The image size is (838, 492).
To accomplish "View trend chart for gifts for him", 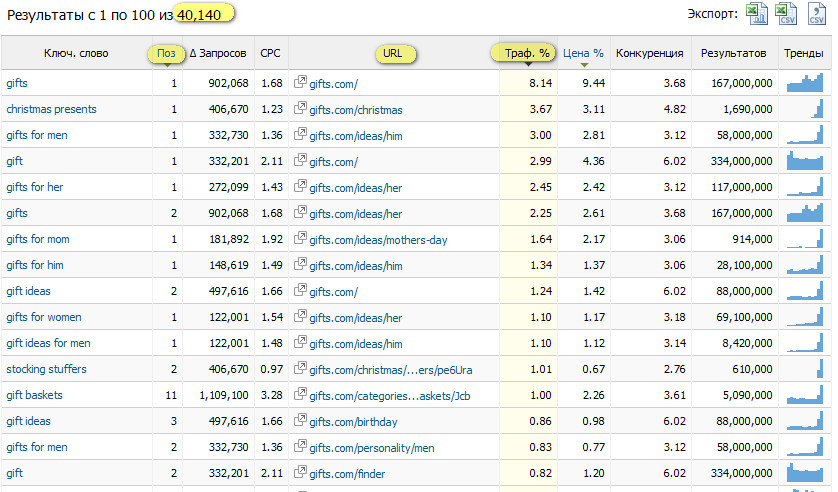I will 805,265.
